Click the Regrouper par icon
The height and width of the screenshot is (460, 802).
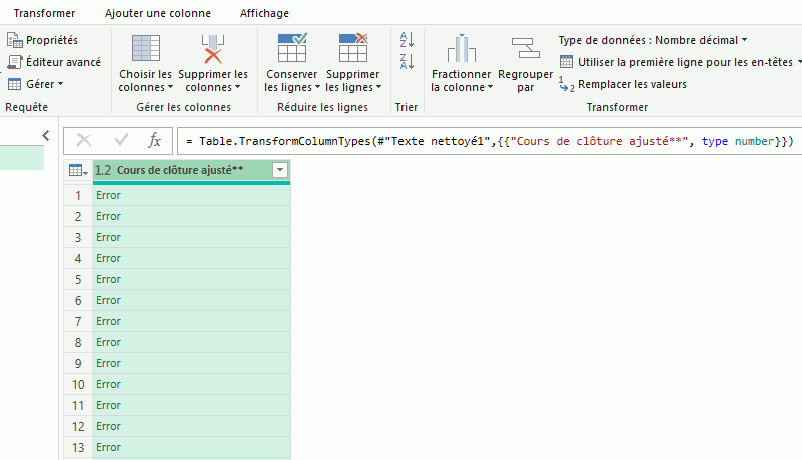tap(525, 49)
